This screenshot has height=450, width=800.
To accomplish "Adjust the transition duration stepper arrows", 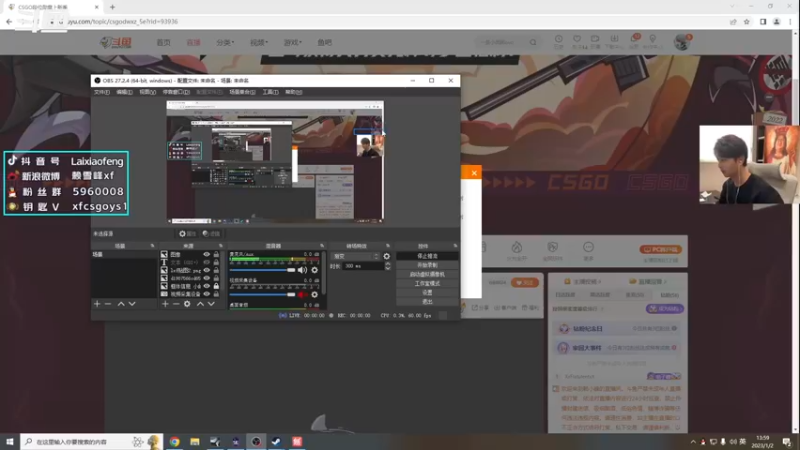I will (388, 266).
